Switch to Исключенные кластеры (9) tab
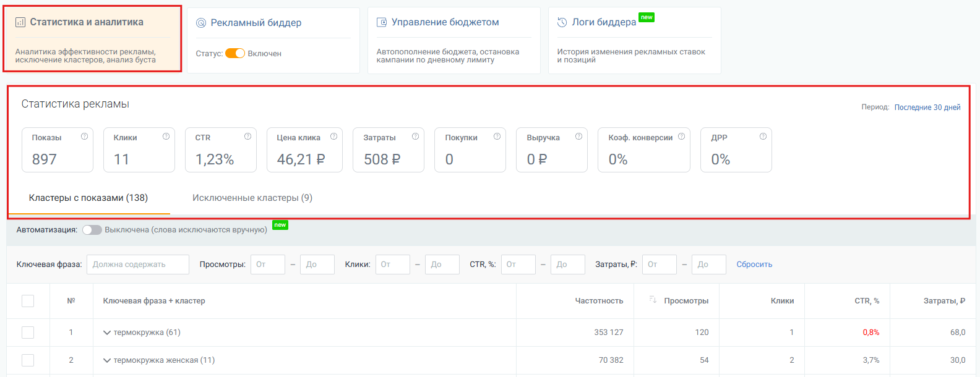980x377 pixels. pyautogui.click(x=252, y=198)
